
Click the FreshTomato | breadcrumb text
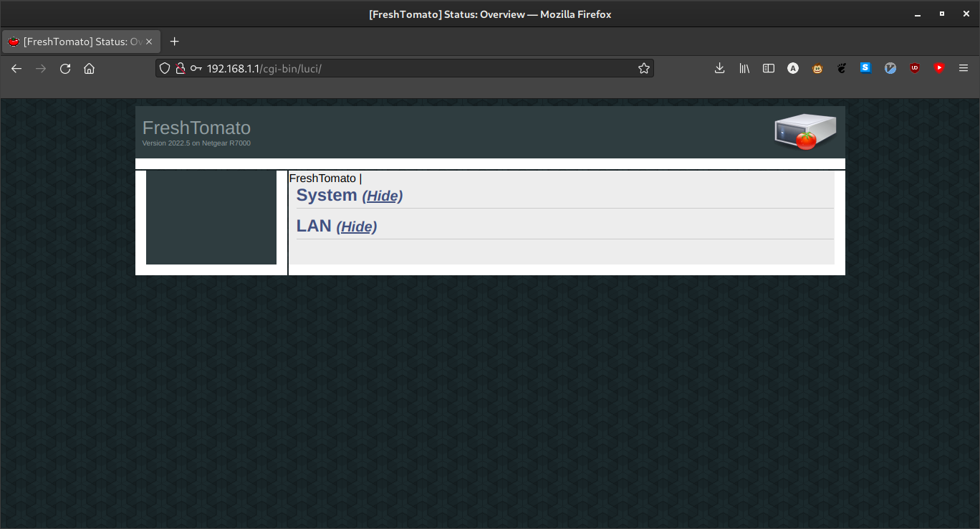[325, 178]
